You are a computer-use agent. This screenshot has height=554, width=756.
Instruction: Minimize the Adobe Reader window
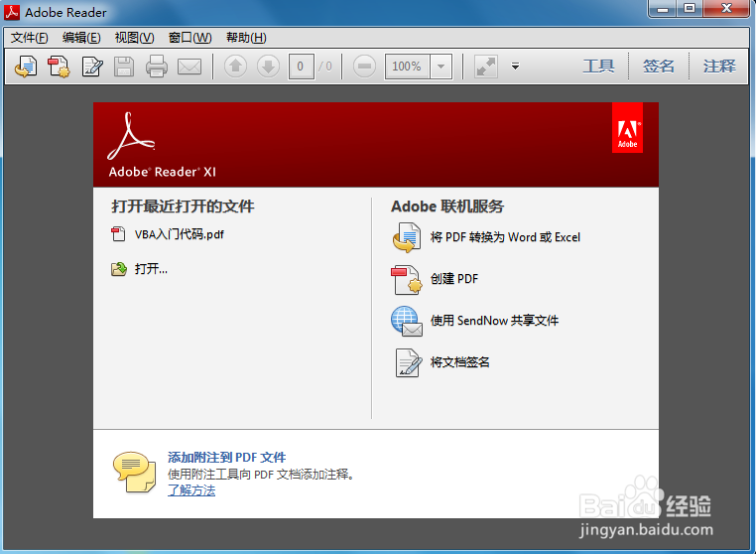663,9
